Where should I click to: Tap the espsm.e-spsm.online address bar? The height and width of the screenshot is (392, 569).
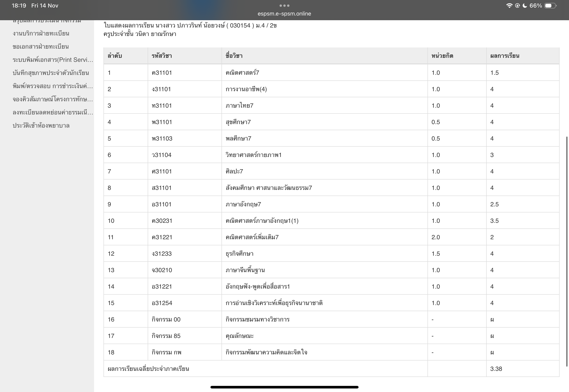click(x=284, y=14)
